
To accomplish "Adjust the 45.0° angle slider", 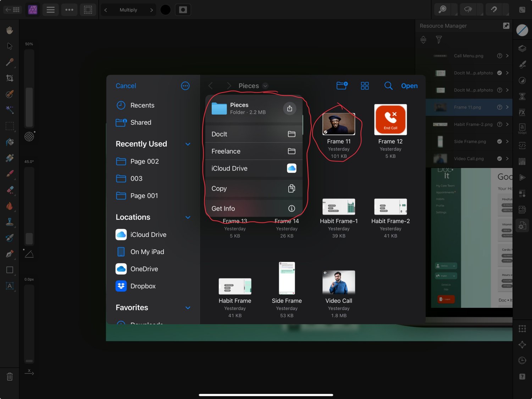I will 29,206.
